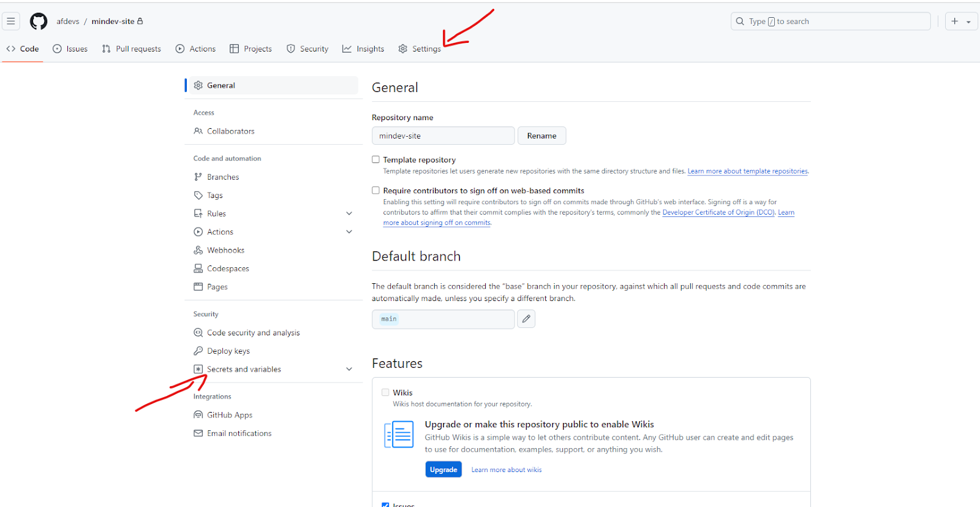Viewport: 980px width, 507px height.
Task: Click the search magnifier icon
Action: click(740, 21)
